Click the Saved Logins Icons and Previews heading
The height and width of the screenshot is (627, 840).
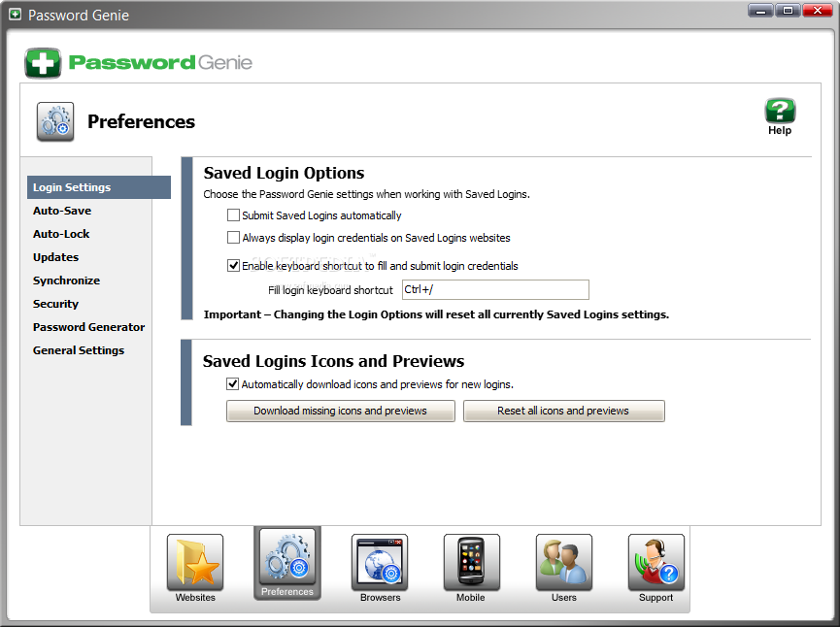333,361
